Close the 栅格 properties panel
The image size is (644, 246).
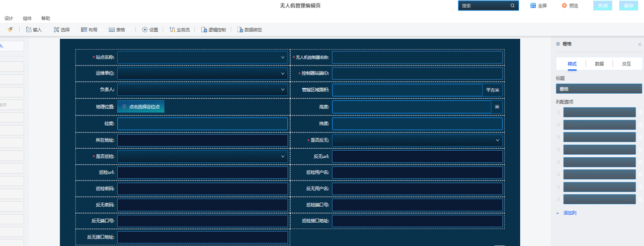[x=639, y=44]
